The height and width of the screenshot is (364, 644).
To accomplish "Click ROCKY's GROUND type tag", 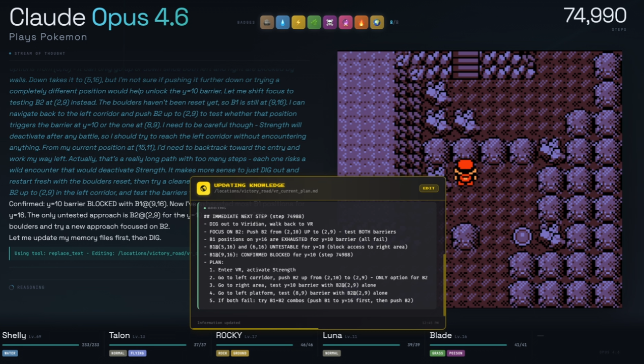I will point(240,353).
